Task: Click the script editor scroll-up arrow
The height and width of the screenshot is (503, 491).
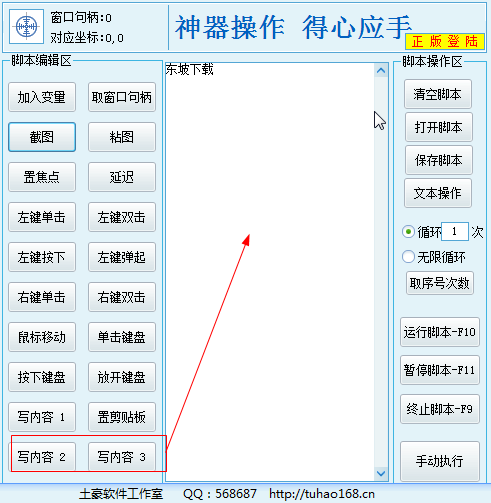Action: pos(381,71)
